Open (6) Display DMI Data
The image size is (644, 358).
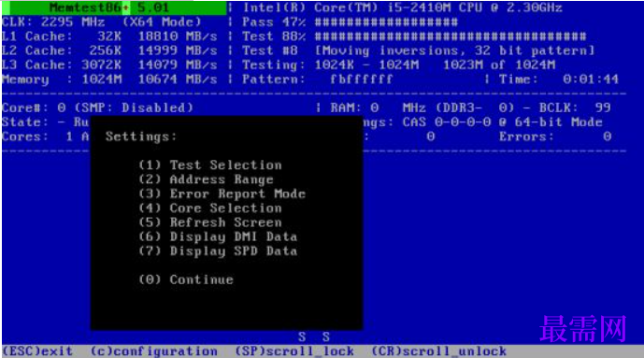218,236
